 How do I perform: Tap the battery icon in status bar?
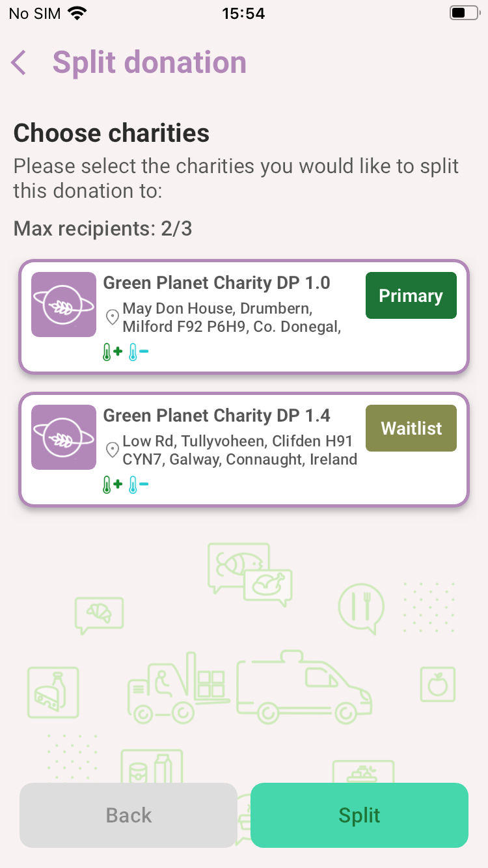pos(463,13)
